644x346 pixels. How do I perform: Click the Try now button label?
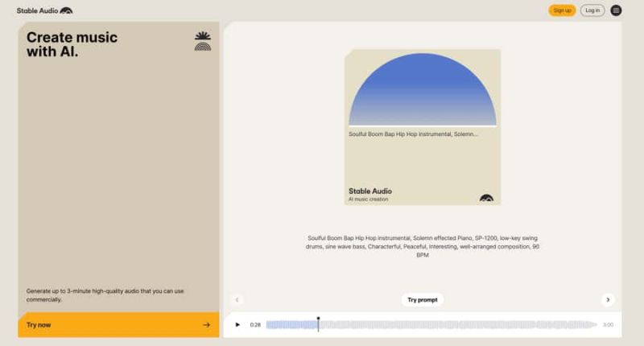39,325
